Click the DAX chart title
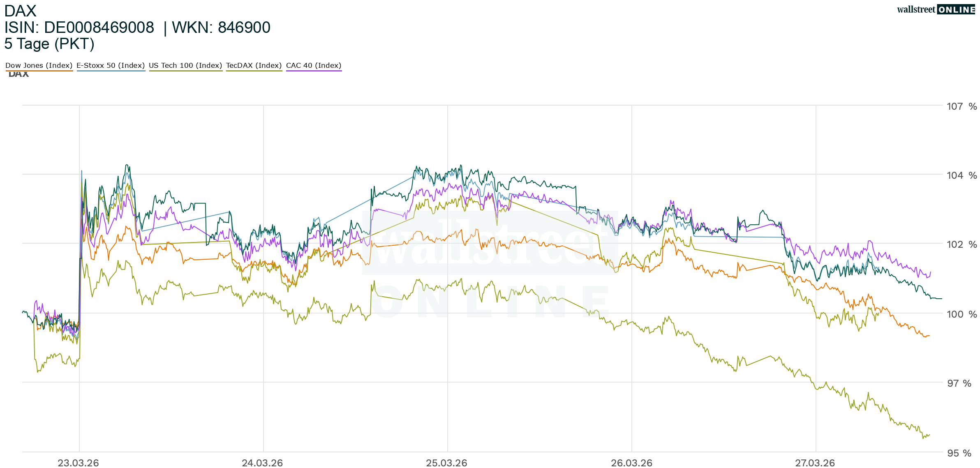Screen dimensions: 980x468 20,11
